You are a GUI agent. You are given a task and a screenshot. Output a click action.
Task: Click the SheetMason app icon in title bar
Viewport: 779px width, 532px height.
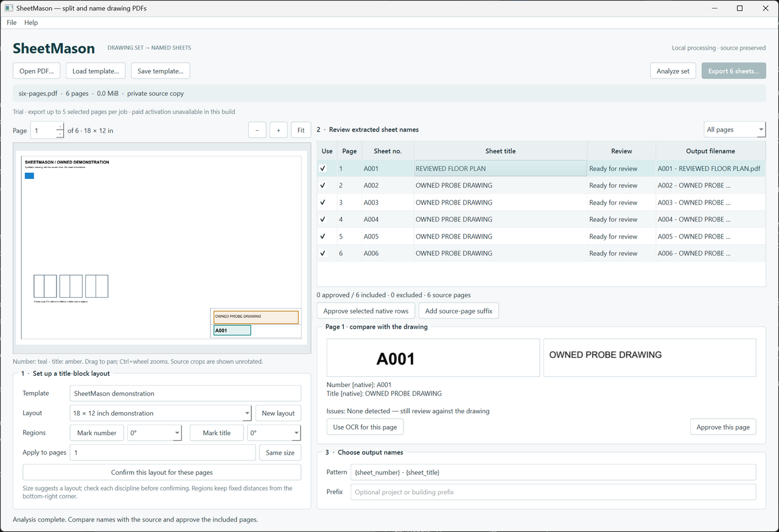[x=9, y=9]
